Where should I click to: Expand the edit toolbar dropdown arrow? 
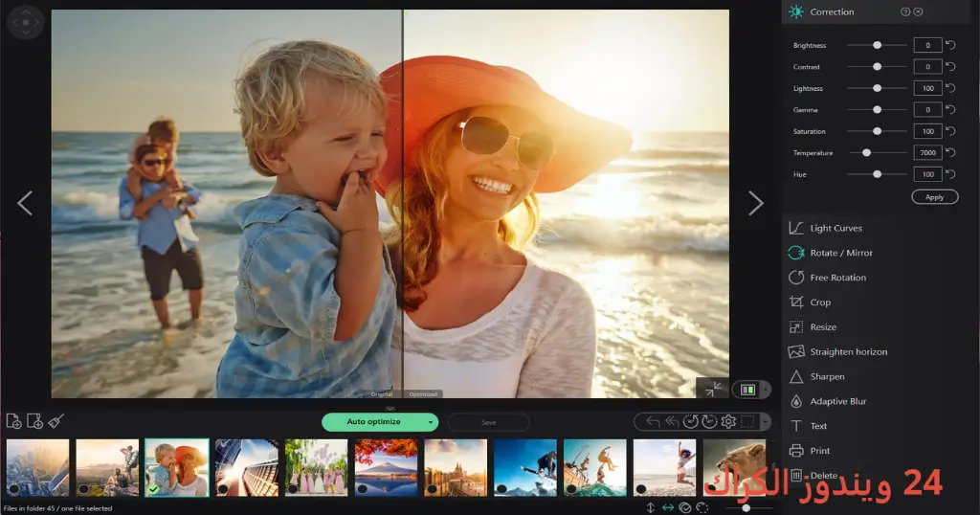765,422
